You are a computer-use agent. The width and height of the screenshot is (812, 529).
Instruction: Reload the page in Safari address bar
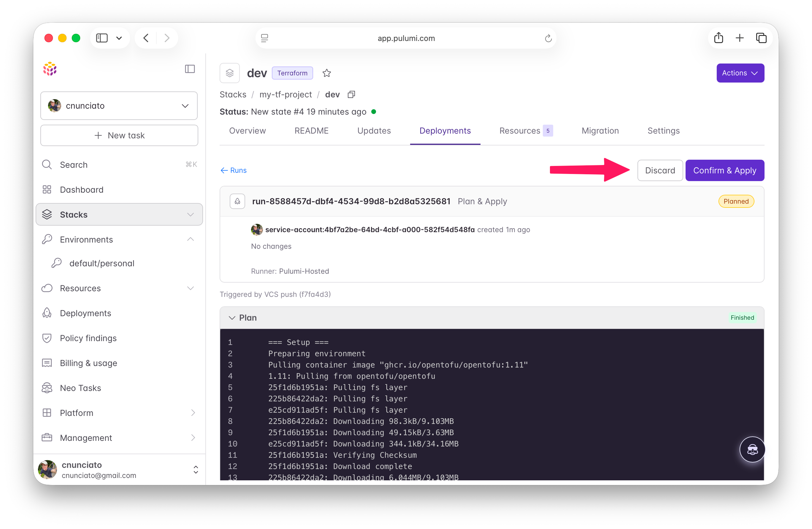pyautogui.click(x=548, y=38)
